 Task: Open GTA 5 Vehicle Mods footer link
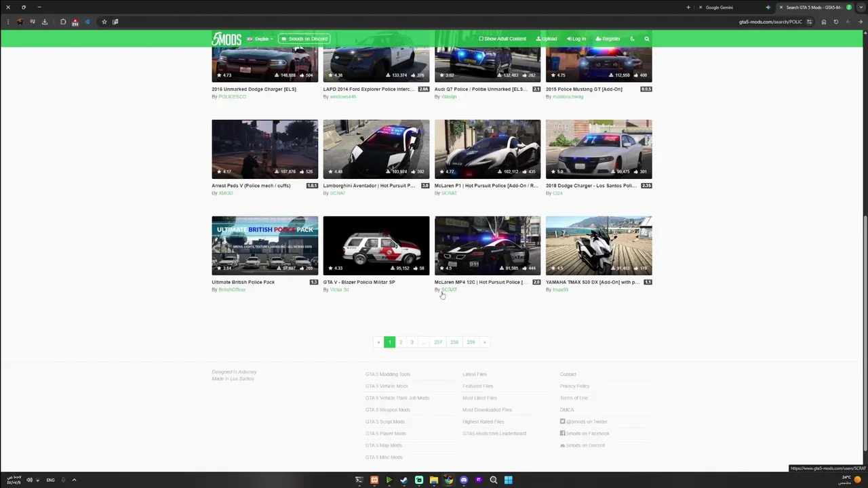[387, 386]
